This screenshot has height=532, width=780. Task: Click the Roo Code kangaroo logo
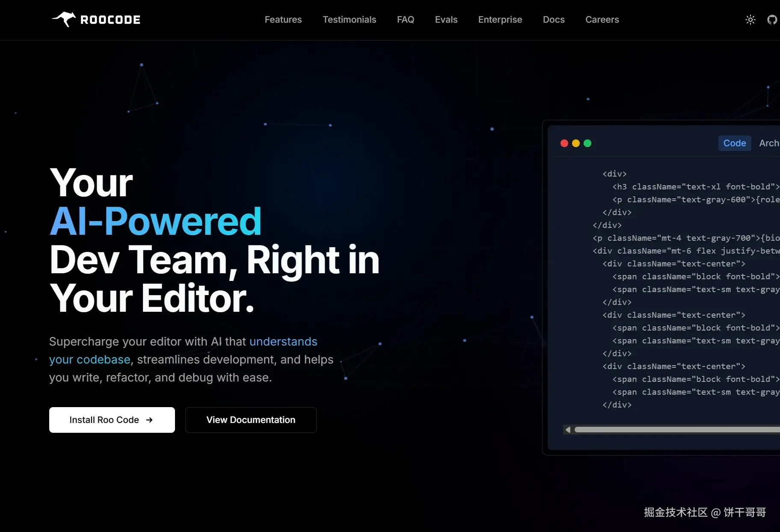click(x=64, y=19)
